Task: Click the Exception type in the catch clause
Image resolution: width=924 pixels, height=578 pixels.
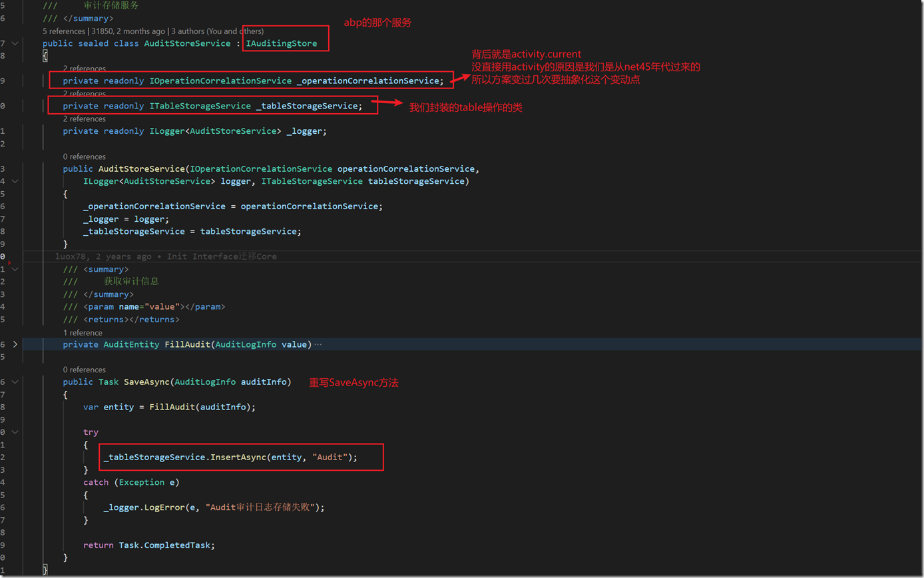Action: 142,482
